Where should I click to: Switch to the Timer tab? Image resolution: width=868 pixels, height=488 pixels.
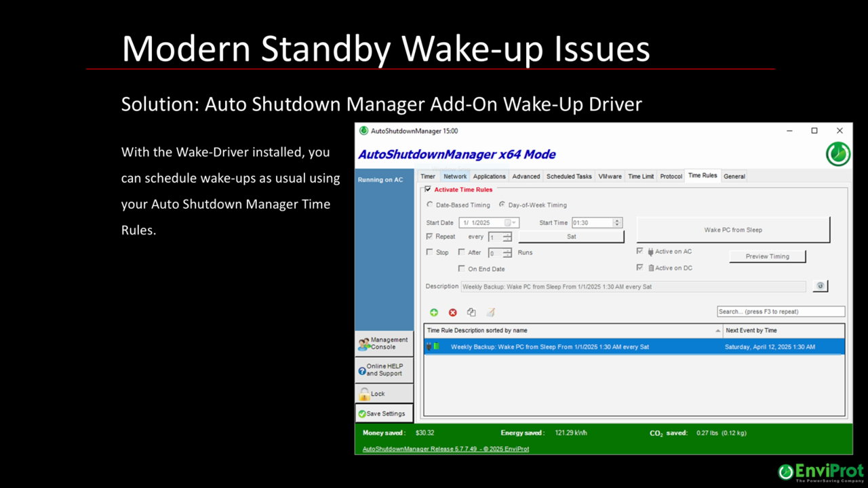click(x=428, y=176)
